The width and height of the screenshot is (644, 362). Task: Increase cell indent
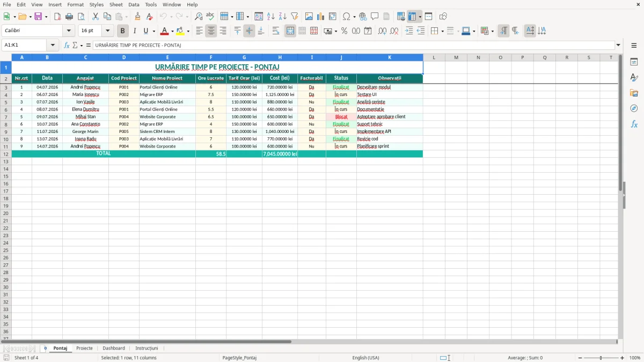(409, 31)
